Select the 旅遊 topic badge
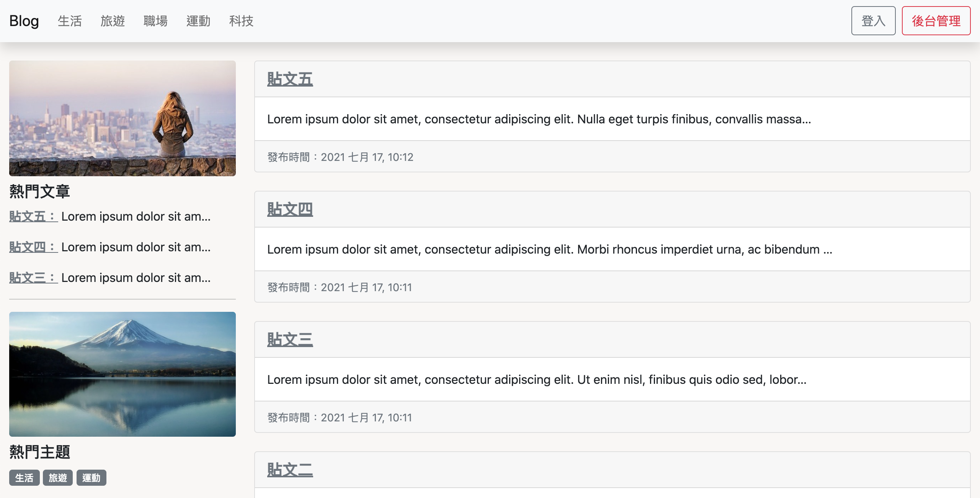The height and width of the screenshot is (498, 980). (x=58, y=478)
